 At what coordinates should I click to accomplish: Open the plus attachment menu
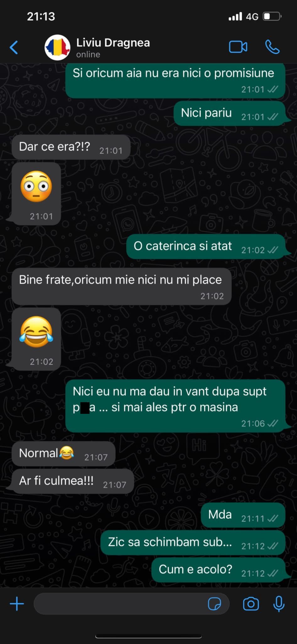coord(17,604)
